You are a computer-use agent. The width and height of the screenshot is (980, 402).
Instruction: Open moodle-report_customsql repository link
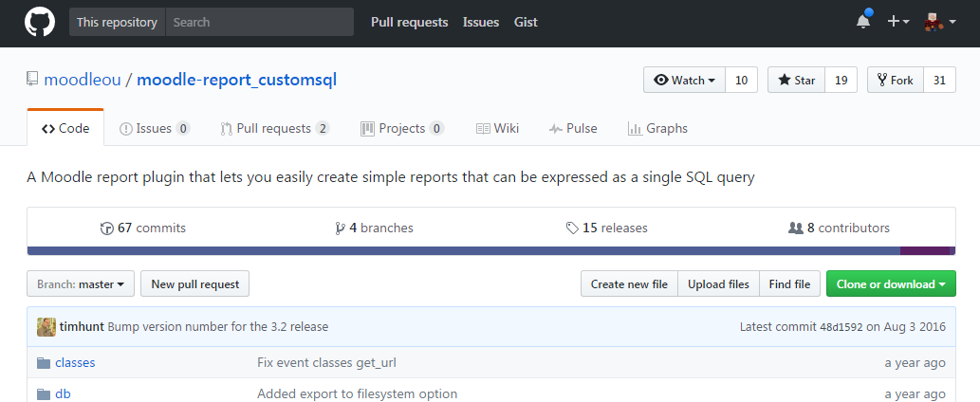(237, 80)
